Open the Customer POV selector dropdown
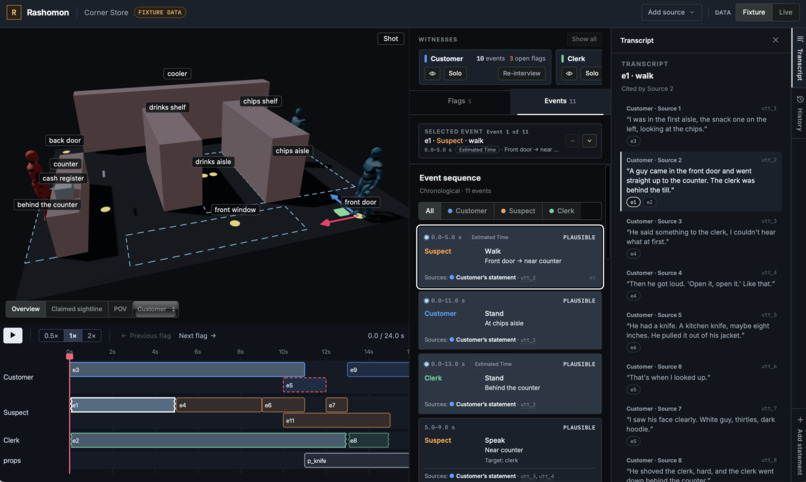Viewport: 806px width, 482px height. click(156, 309)
